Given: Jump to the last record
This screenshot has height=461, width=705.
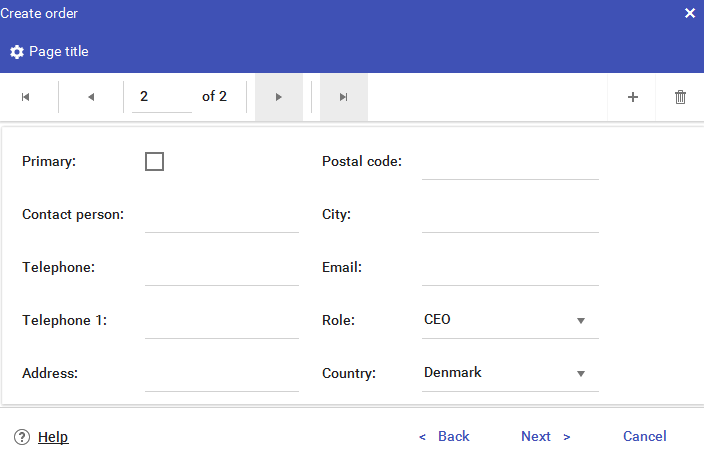Looking at the screenshot, I should tap(343, 97).
